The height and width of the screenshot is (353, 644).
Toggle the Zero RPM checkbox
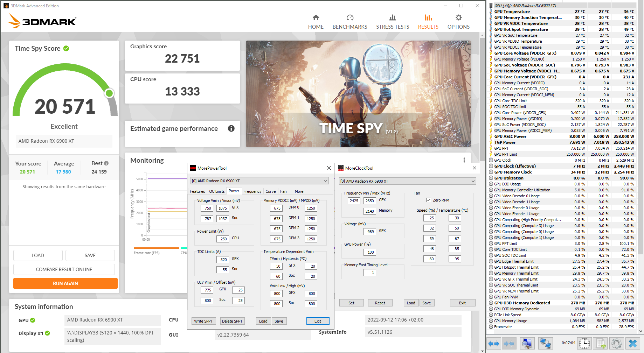coord(429,200)
